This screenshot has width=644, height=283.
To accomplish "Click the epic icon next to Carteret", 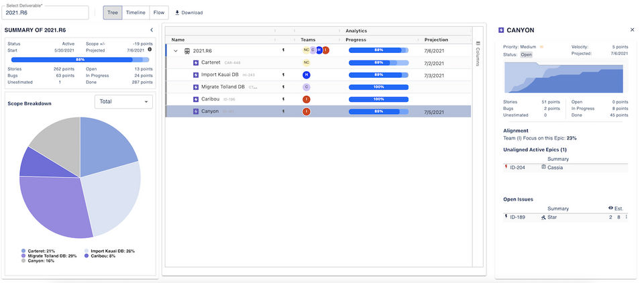I will [x=196, y=63].
